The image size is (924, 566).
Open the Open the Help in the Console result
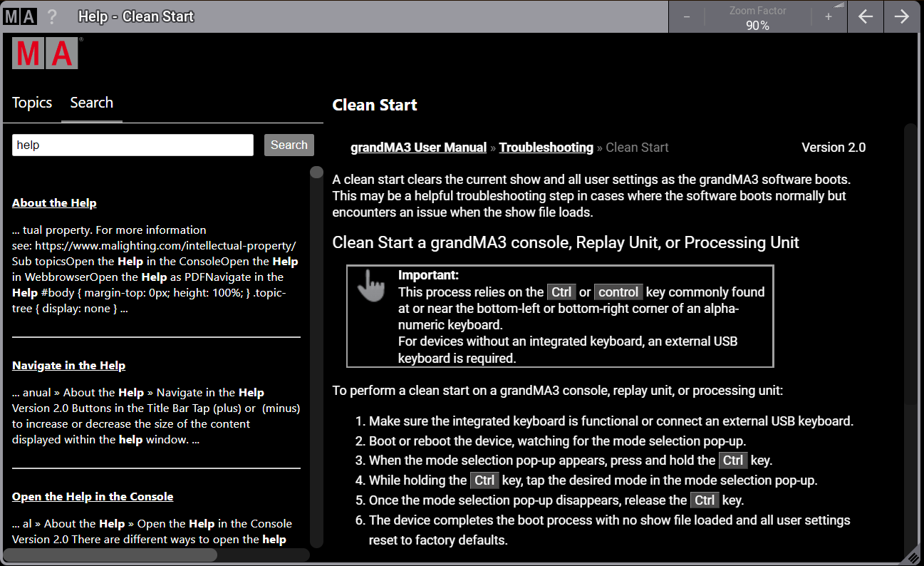(x=93, y=496)
